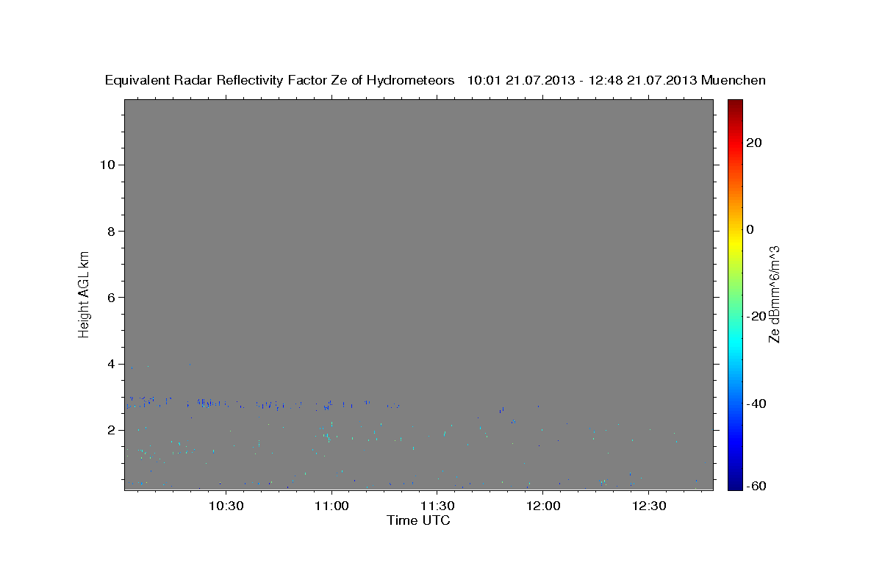Click the 2 km height tick label
The width and height of the screenshot is (882, 588).
tap(112, 430)
